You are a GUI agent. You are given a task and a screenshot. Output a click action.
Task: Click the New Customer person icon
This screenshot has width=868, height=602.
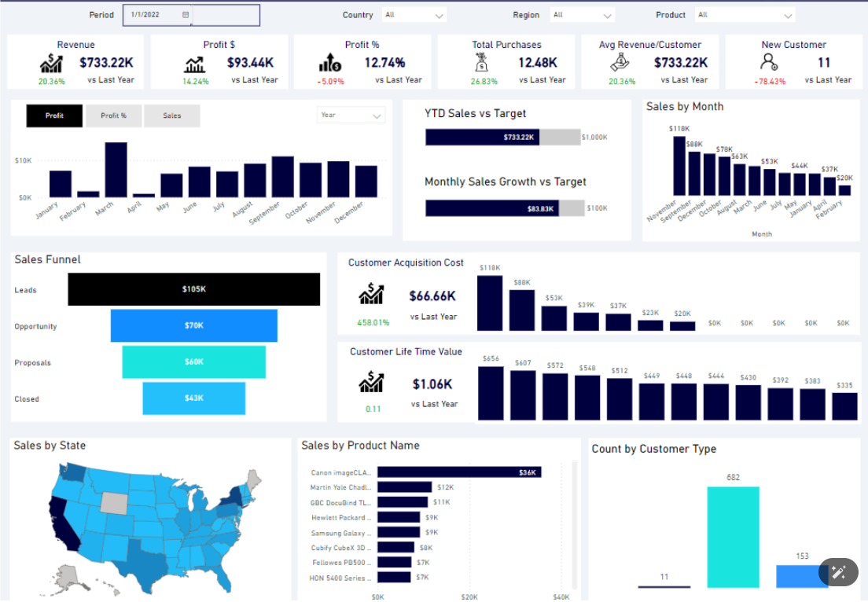pos(769,62)
